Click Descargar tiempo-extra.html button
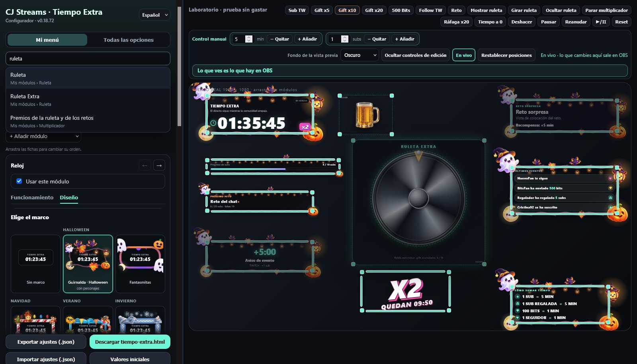 click(130, 342)
